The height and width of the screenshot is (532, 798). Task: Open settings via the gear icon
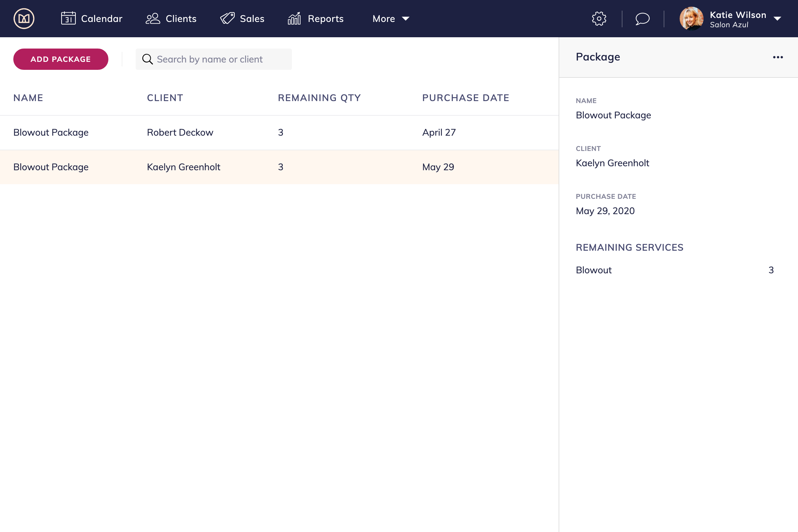tap(599, 19)
